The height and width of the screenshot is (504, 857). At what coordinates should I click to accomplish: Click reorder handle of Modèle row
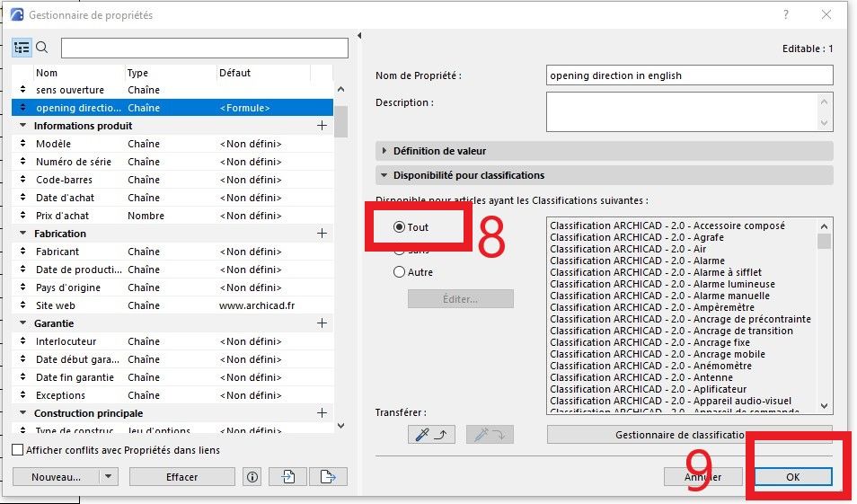[x=23, y=143]
